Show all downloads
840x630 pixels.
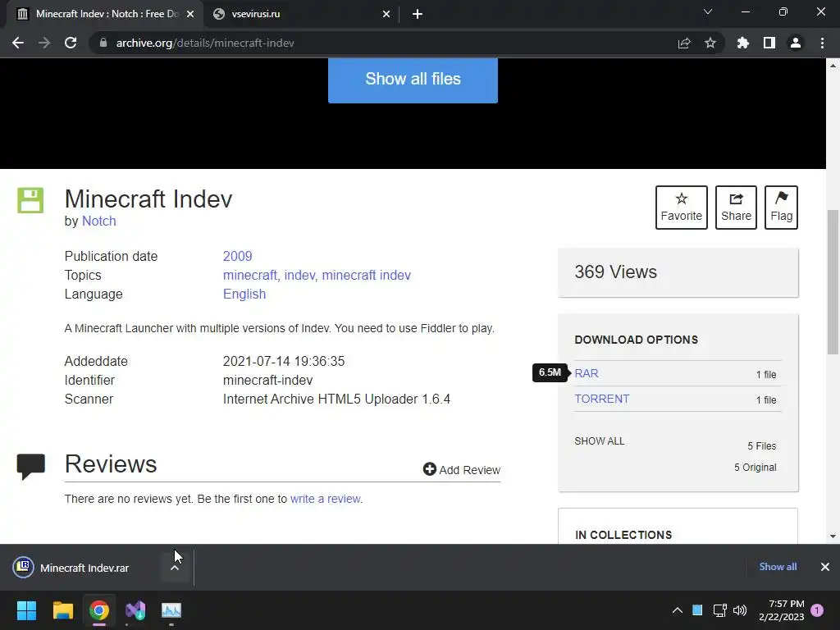(x=778, y=567)
